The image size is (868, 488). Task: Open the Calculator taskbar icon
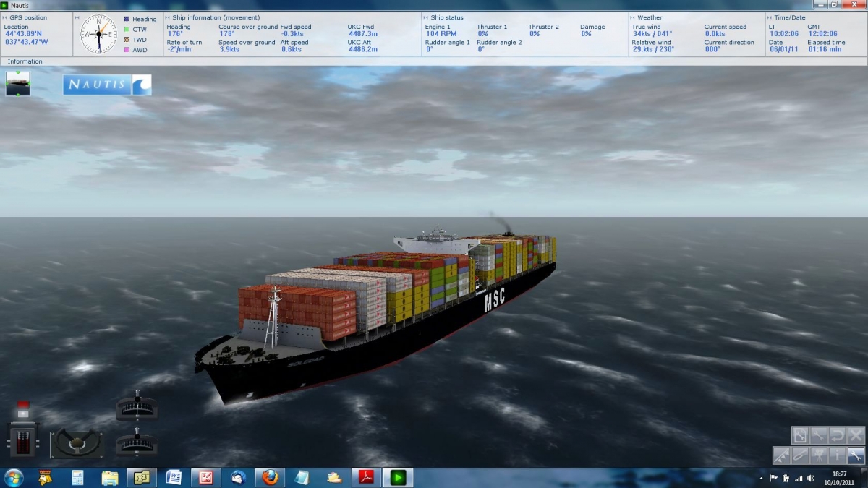coord(77,478)
